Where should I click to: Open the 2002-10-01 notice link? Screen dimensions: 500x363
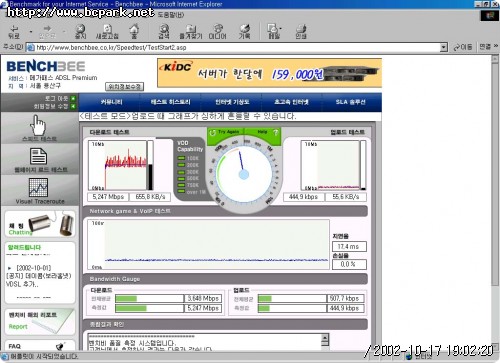tap(34, 268)
